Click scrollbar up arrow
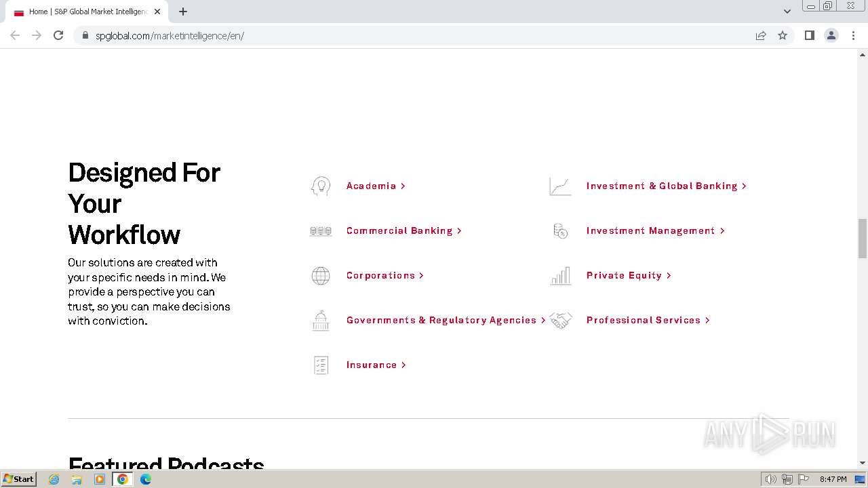The height and width of the screenshot is (488, 868). click(863, 54)
